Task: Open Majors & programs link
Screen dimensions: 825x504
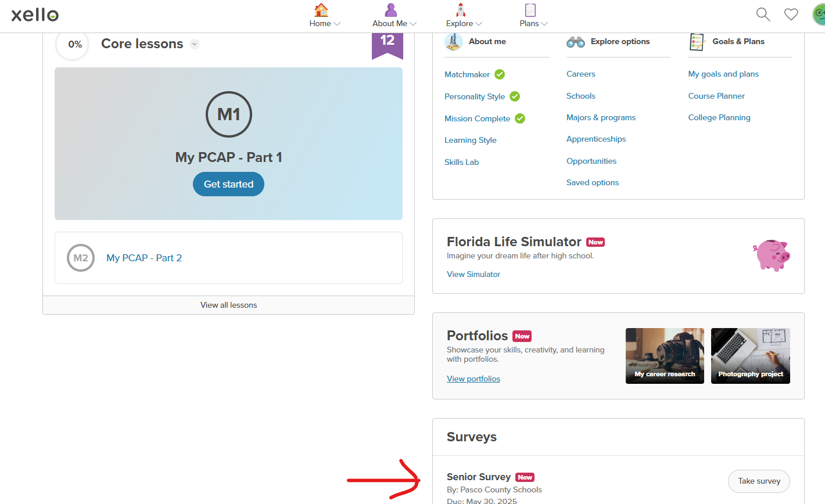Action: pos(601,117)
